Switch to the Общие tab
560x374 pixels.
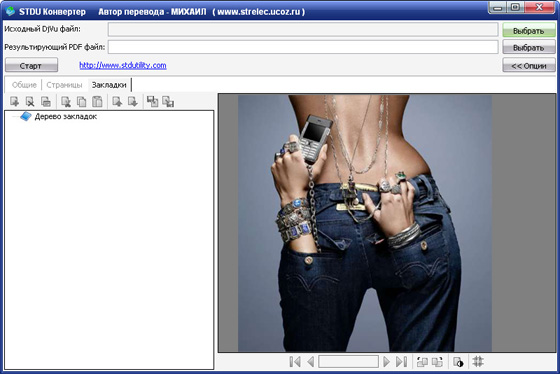pos(24,85)
